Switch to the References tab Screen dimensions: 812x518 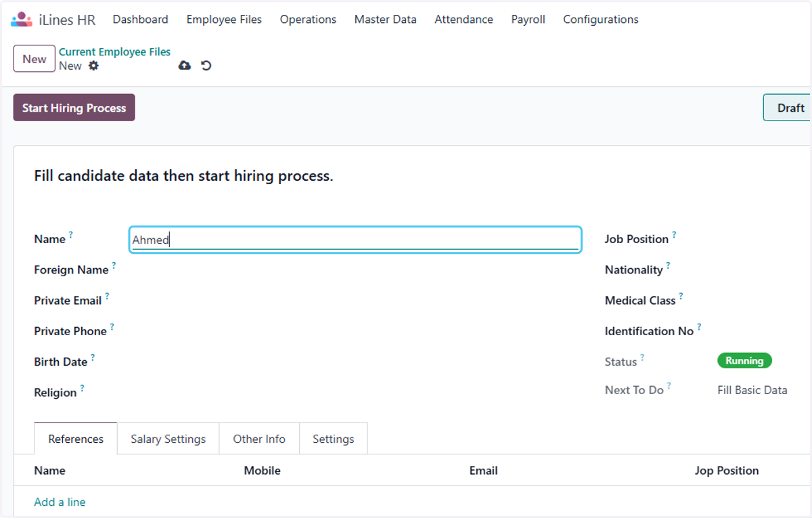[76, 439]
